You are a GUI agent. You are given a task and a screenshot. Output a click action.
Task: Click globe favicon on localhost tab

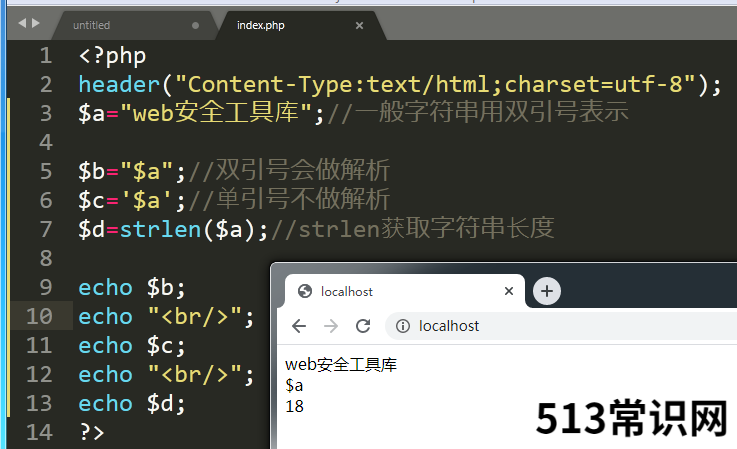click(305, 291)
